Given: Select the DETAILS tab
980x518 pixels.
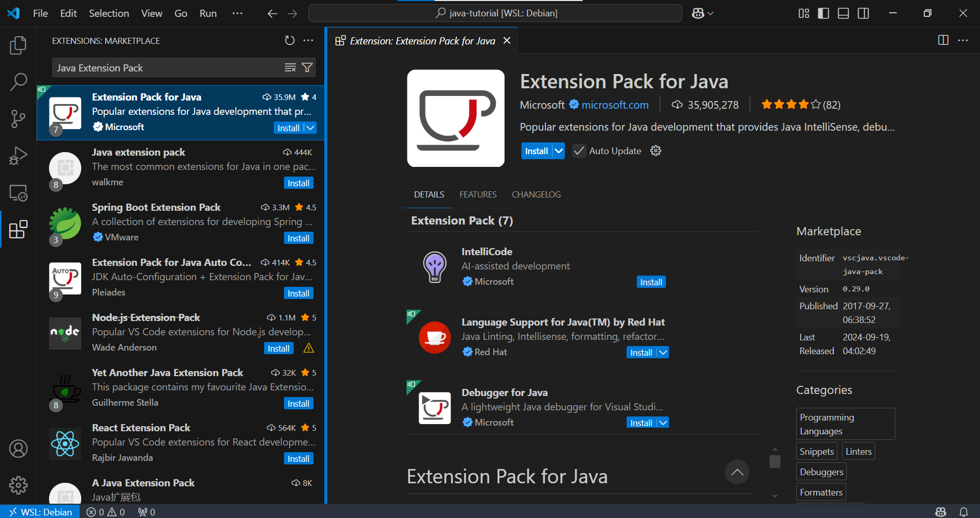Looking at the screenshot, I should pyautogui.click(x=429, y=194).
